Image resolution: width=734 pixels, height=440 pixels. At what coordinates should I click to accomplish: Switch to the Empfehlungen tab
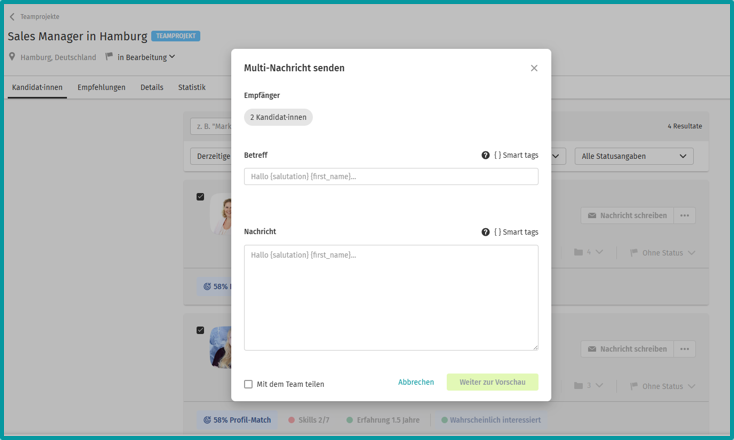[101, 88]
